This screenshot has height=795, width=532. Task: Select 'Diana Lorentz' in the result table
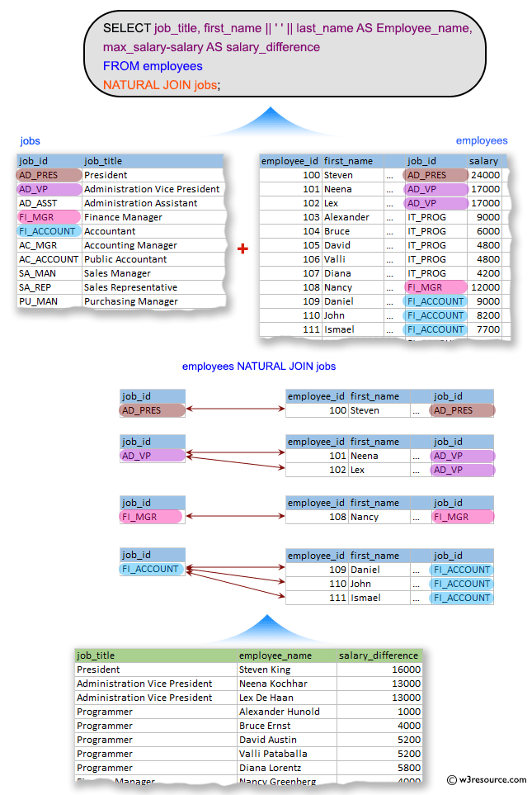click(x=287, y=768)
